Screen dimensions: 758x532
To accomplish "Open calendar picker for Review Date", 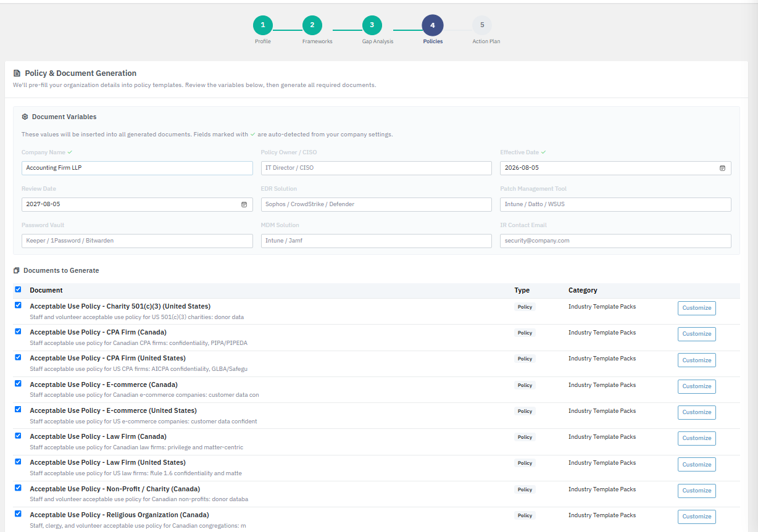I will (244, 204).
